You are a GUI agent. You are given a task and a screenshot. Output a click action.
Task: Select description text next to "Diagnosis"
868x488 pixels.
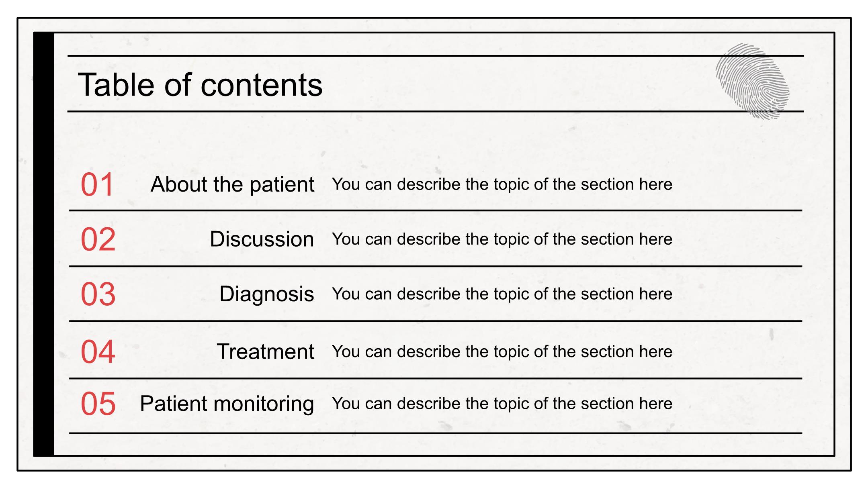coord(502,294)
